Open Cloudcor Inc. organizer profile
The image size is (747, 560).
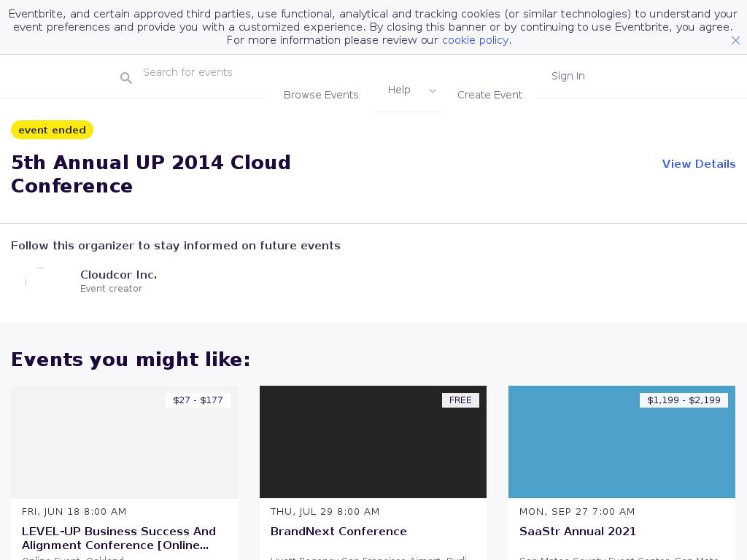pyautogui.click(x=118, y=275)
